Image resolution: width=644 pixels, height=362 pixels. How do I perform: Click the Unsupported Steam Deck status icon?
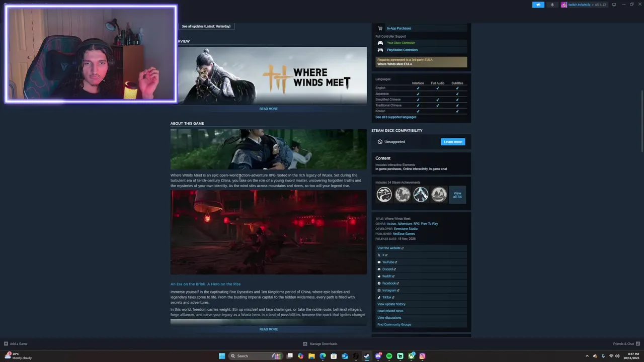pyautogui.click(x=380, y=142)
